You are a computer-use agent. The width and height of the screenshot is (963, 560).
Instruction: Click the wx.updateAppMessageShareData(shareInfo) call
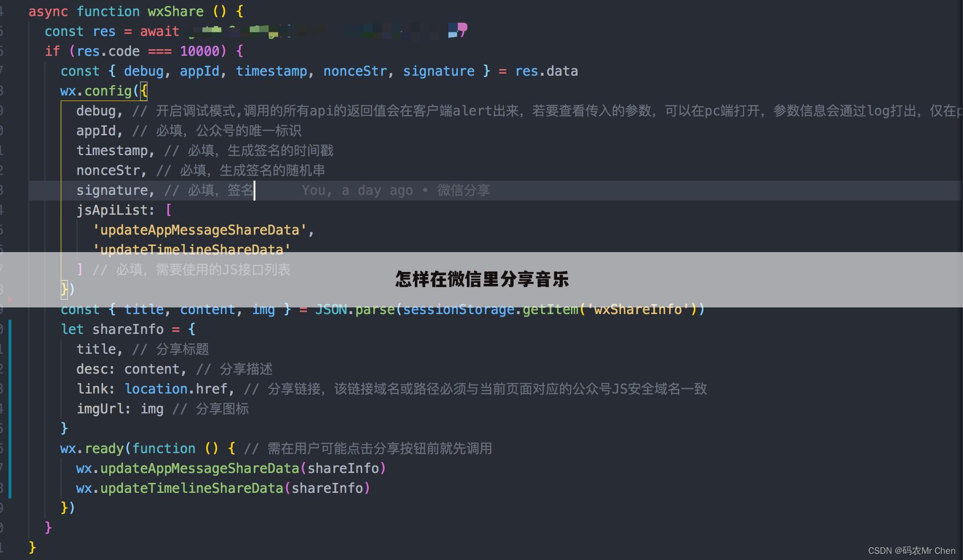click(231, 468)
